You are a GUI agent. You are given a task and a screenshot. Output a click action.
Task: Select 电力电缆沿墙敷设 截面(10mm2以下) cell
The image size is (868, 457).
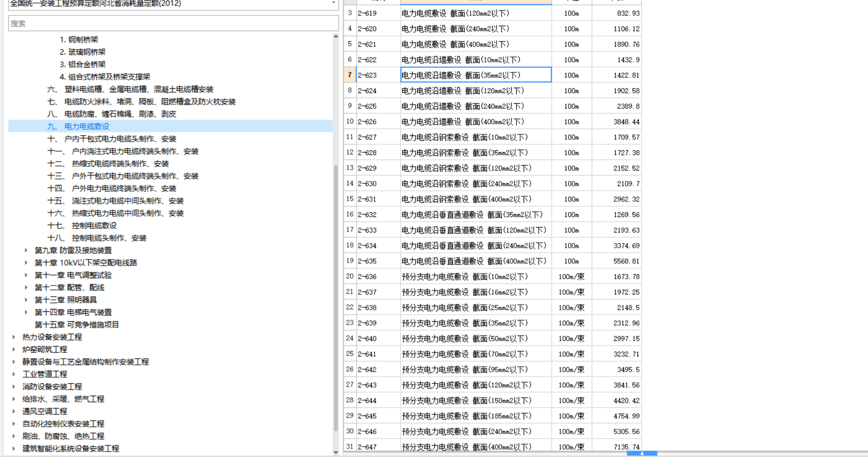pos(476,60)
